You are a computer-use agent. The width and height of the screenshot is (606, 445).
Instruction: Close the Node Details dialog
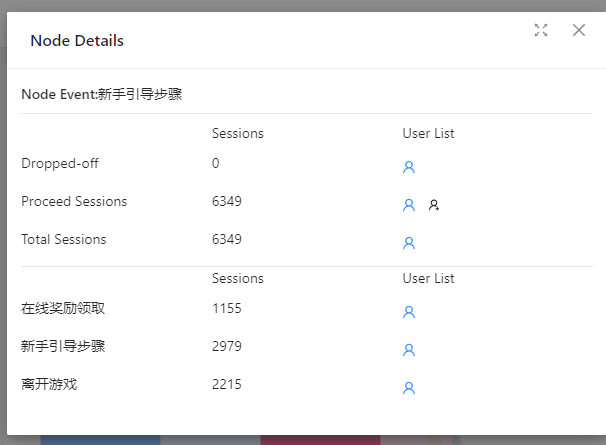579,30
